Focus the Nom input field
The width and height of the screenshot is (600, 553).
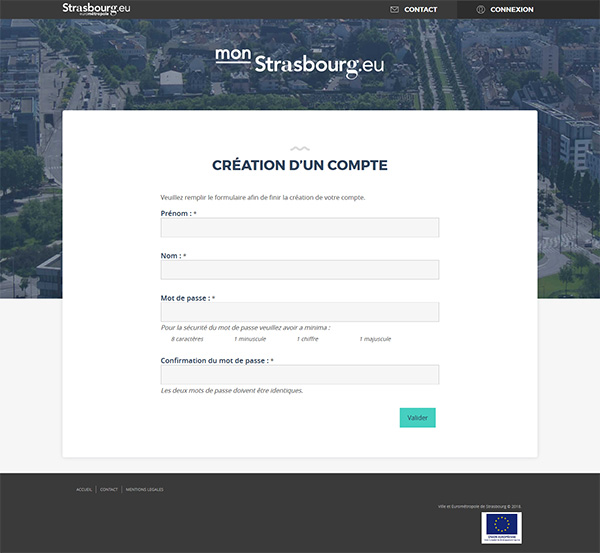pyautogui.click(x=300, y=270)
